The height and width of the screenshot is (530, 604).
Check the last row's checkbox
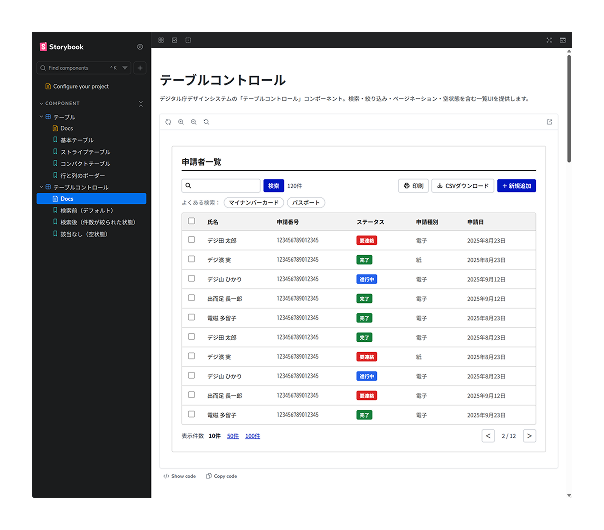(191, 414)
